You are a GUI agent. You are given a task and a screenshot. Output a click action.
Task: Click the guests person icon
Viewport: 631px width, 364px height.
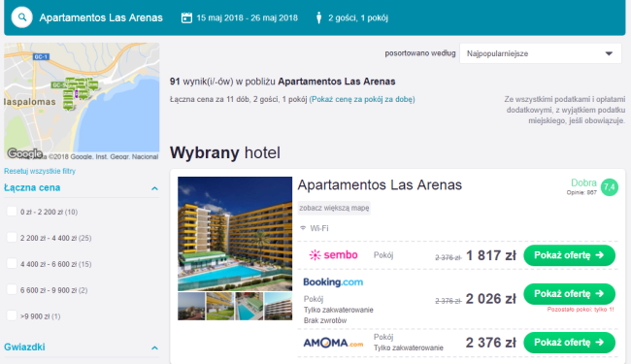318,17
